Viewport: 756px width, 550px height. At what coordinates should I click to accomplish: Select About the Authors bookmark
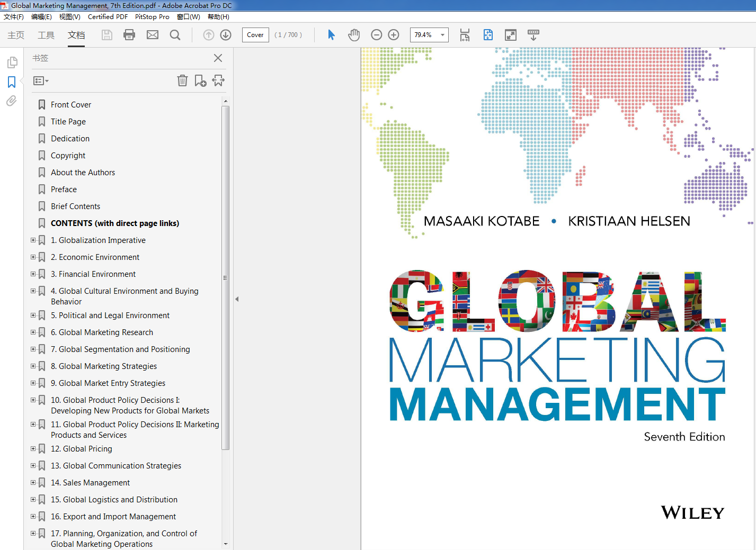[x=83, y=173]
